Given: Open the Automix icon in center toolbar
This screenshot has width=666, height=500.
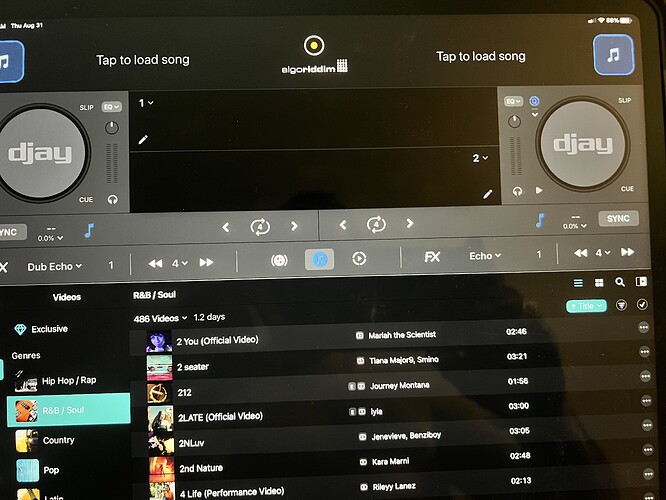Looking at the screenshot, I should [x=279, y=260].
